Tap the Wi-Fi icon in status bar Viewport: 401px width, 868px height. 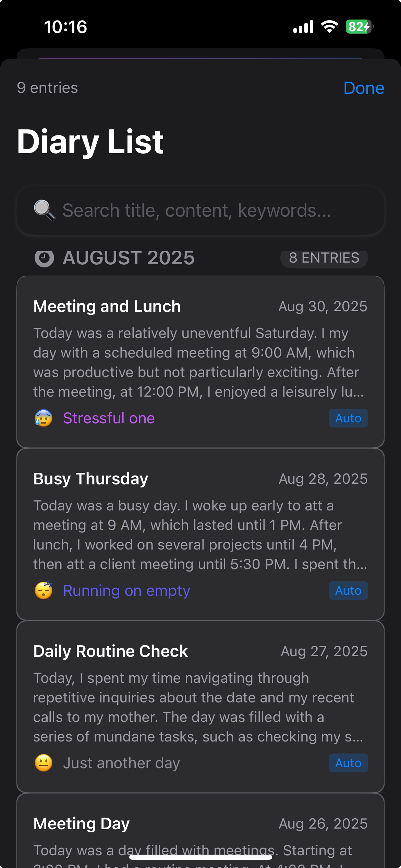click(329, 27)
